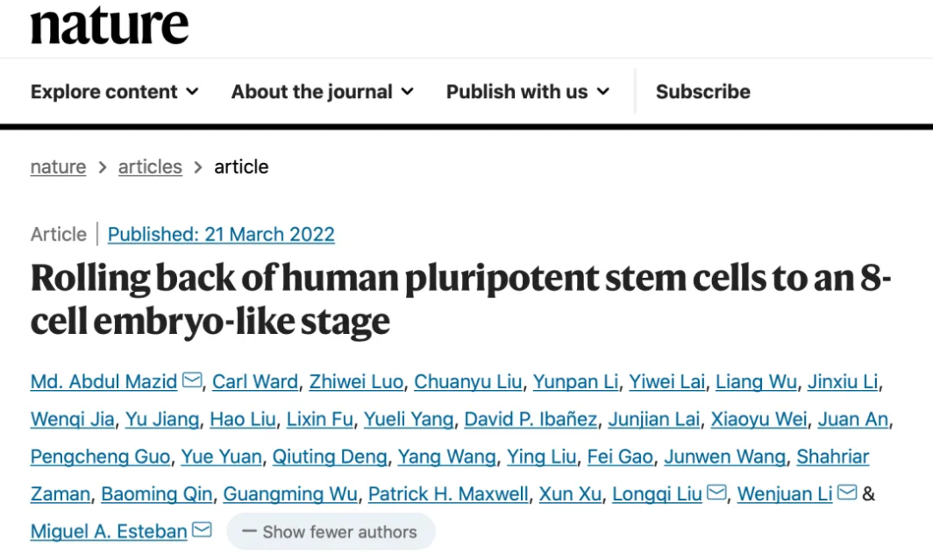This screenshot has height=560, width=933.
Task: Click the Nature logo
Action: (x=110, y=25)
